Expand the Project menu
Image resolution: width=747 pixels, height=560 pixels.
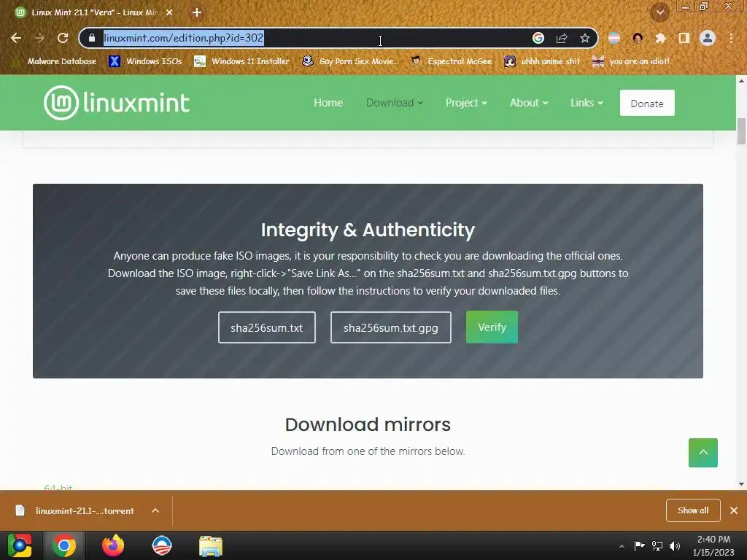[x=466, y=103]
